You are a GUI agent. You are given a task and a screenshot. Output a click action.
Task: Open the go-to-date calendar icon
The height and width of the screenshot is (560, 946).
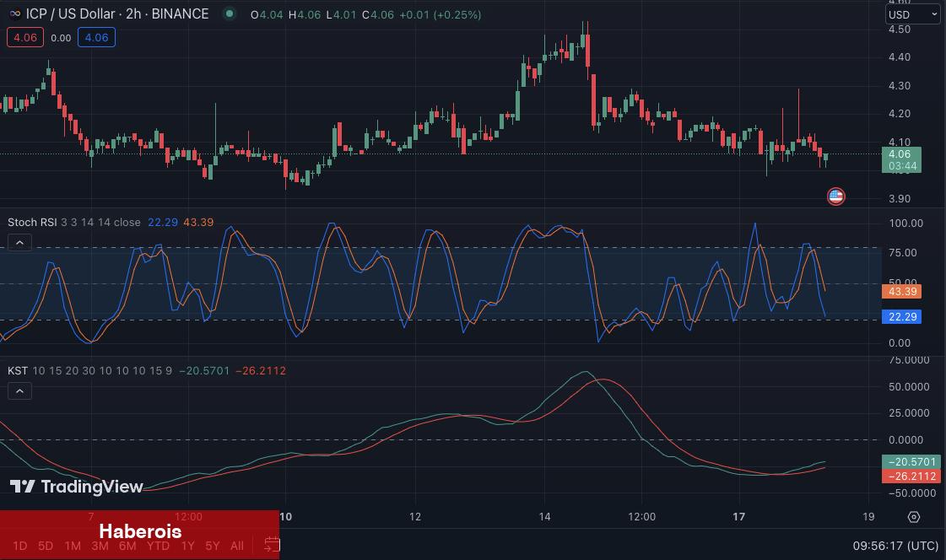pos(272,545)
